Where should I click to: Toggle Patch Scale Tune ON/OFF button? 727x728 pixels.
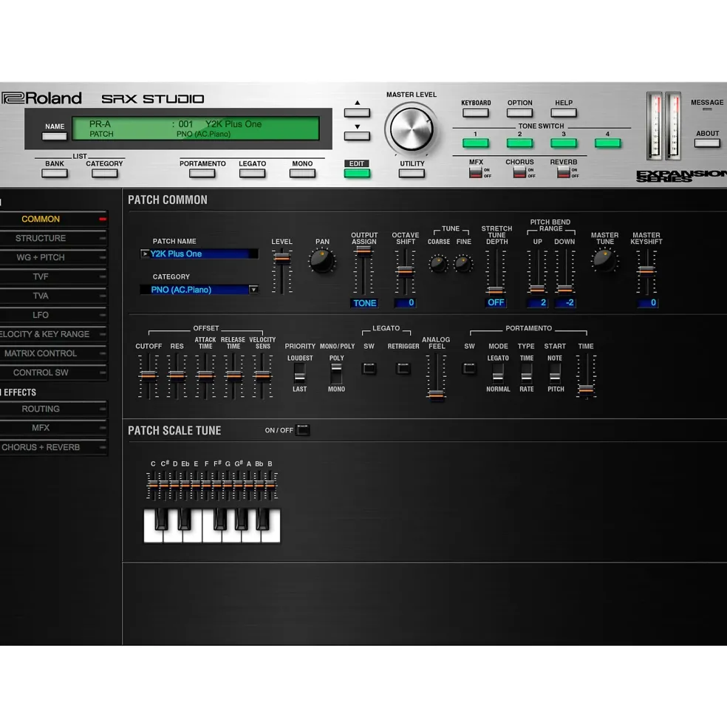303,430
